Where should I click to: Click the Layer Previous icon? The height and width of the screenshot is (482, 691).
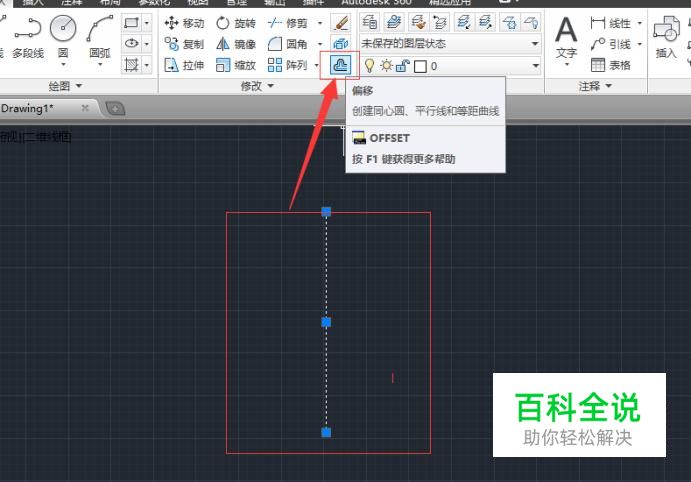pyautogui.click(x=440, y=22)
